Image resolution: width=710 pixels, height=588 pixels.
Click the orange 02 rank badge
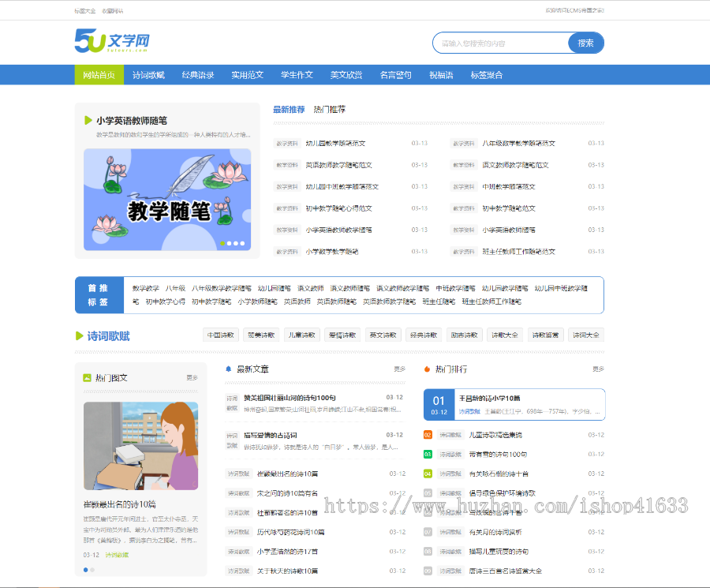tap(428, 435)
